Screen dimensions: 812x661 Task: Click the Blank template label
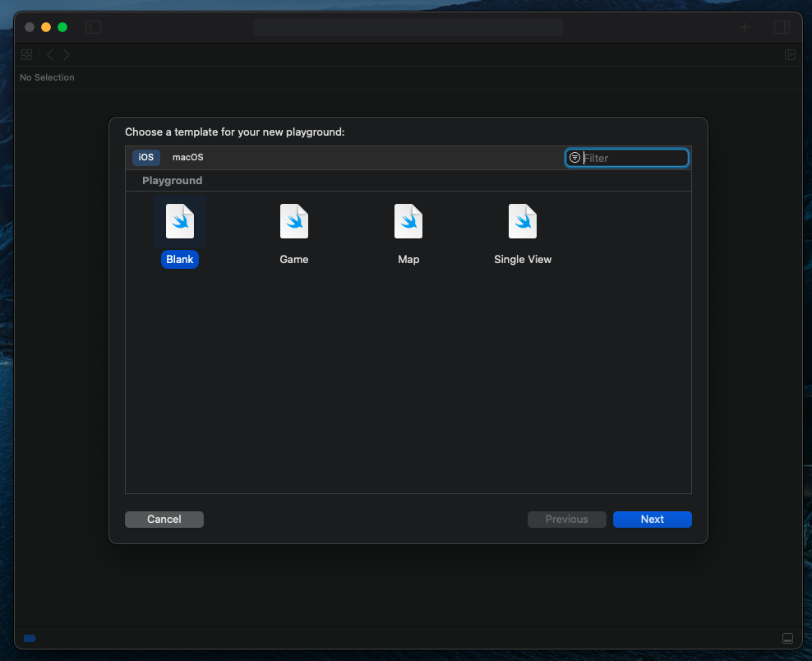point(180,260)
